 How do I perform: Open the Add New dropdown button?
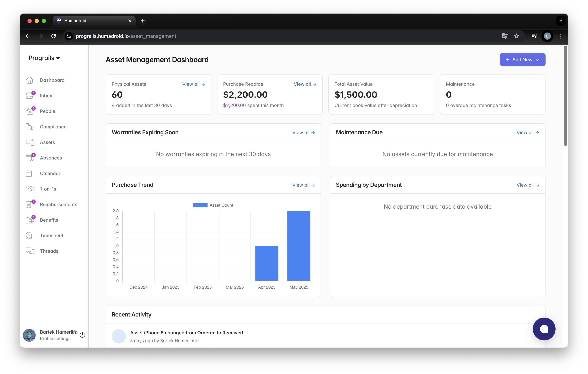pos(522,60)
